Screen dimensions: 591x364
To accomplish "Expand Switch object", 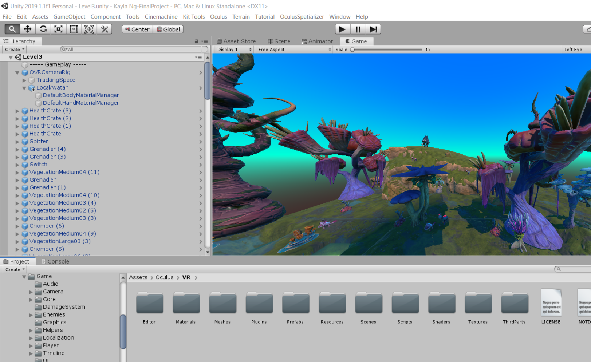I will [17, 165].
